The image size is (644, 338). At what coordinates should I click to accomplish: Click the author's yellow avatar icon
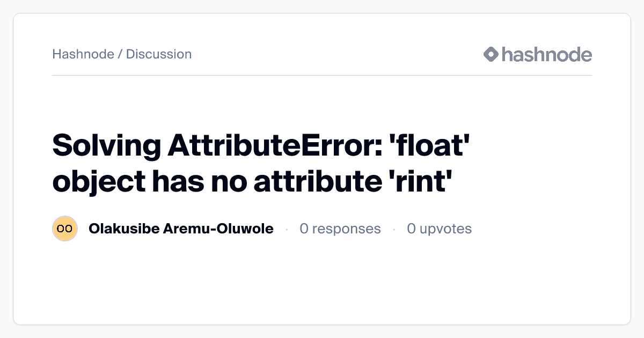point(65,229)
